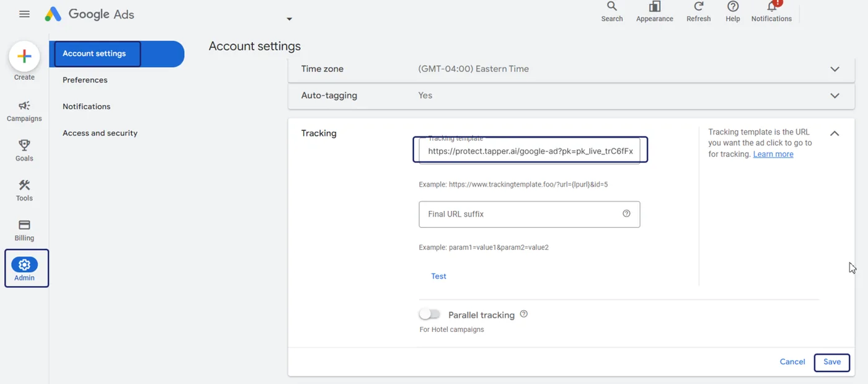Click the Test link

tap(439, 276)
